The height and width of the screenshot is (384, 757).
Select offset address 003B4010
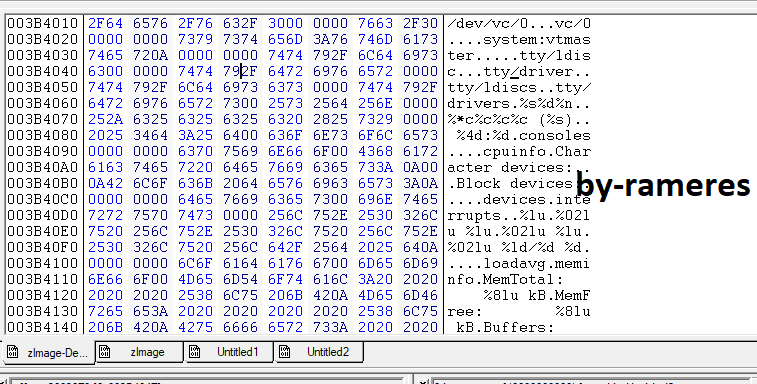click(42, 23)
